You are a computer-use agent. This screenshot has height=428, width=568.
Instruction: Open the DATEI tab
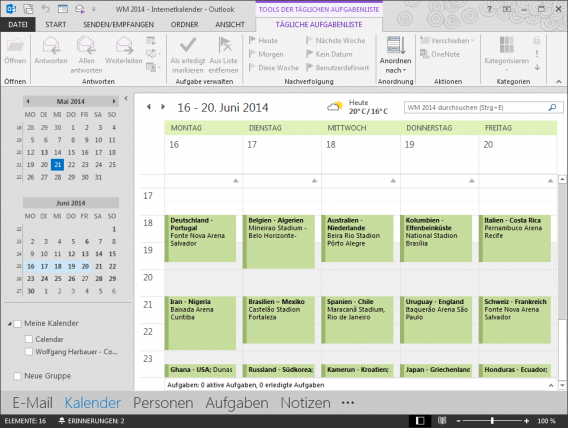tap(18, 24)
